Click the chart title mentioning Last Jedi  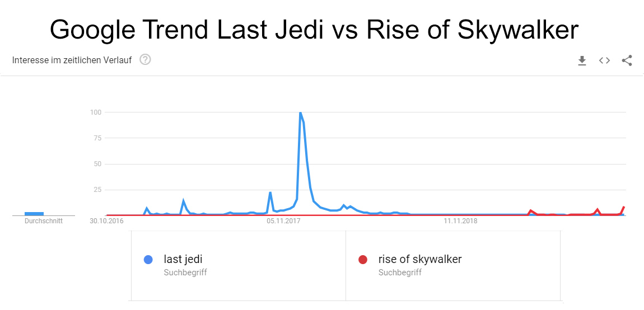[x=314, y=29]
